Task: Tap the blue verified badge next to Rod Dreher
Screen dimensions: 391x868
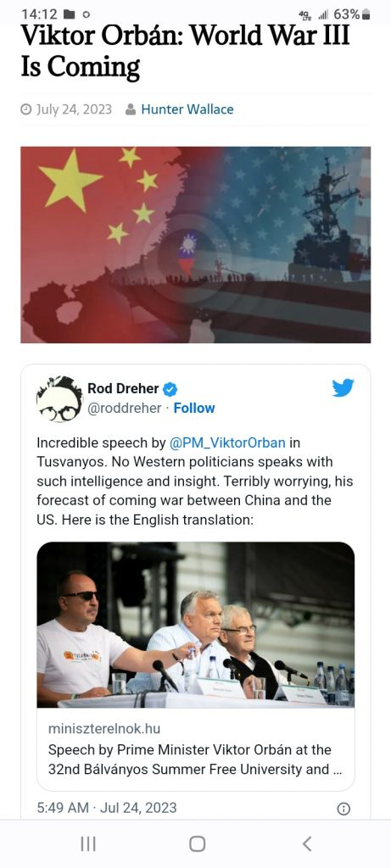Action: click(x=170, y=390)
